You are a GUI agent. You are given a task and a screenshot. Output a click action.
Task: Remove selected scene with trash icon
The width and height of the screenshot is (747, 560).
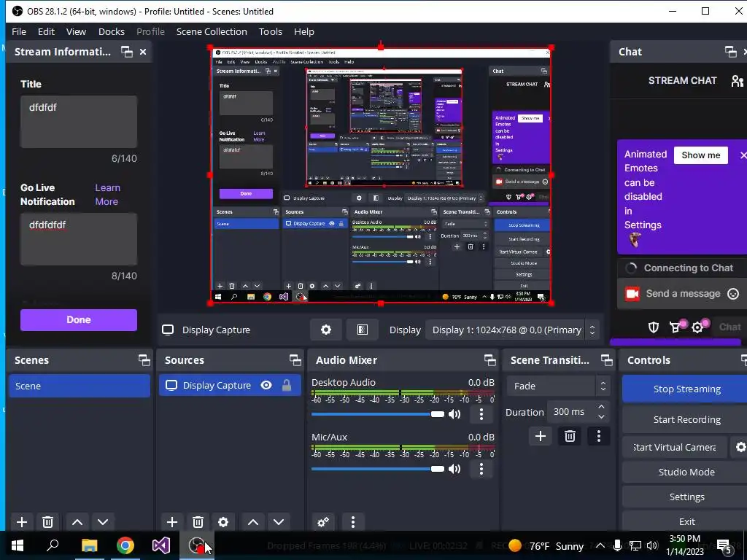(47, 522)
